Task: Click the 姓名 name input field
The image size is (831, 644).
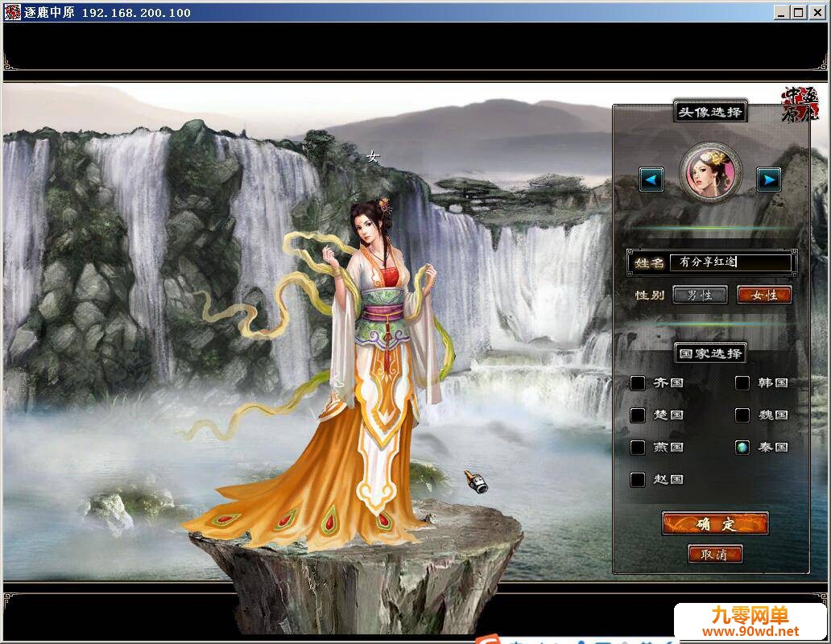Action: (731, 262)
